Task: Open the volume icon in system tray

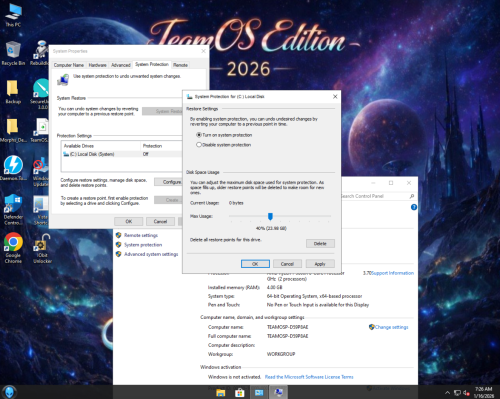Action: pyautogui.click(x=466, y=393)
